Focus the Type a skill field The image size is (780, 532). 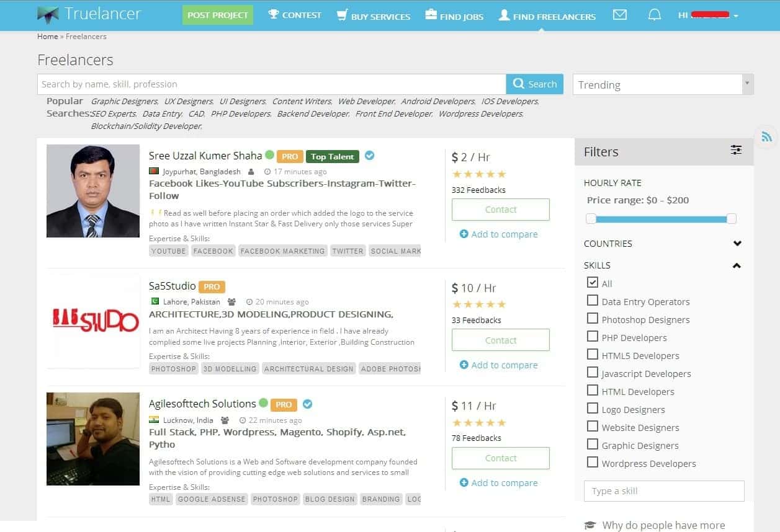pos(664,491)
